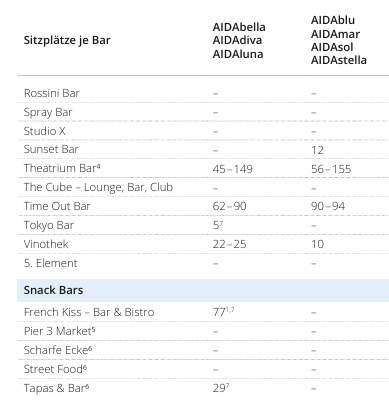The image size is (389, 400).
Task: Select the Spray Bar row
Action: (x=203, y=112)
